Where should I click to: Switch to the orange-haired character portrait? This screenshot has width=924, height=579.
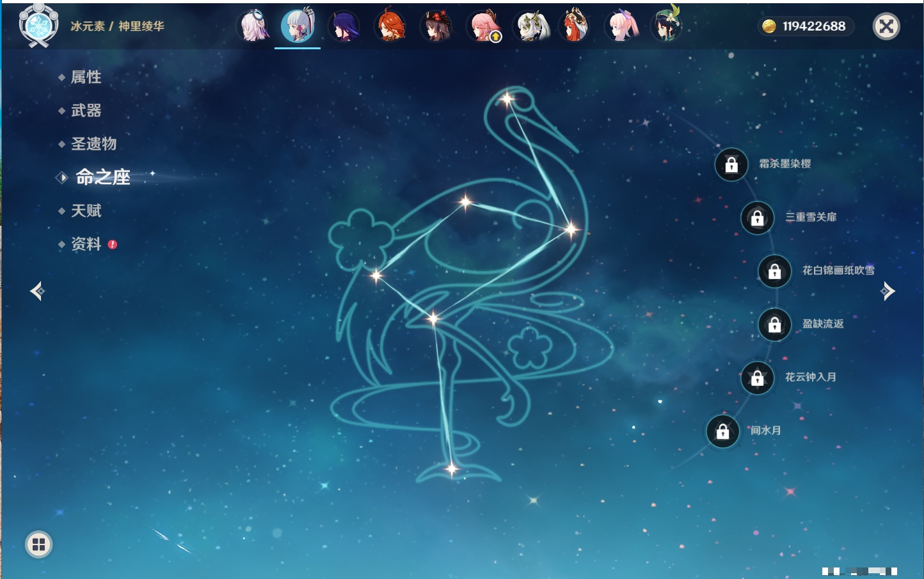click(x=390, y=26)
